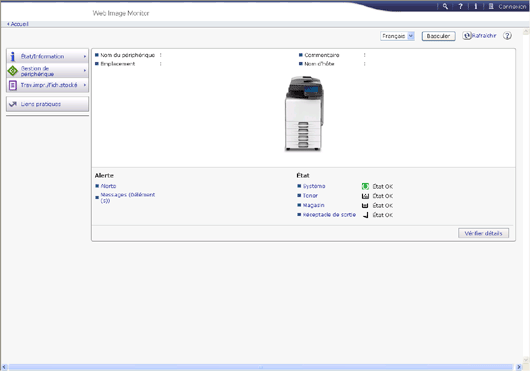
Task: Click the blue info icon of État/Information
Action: [13, 56]
